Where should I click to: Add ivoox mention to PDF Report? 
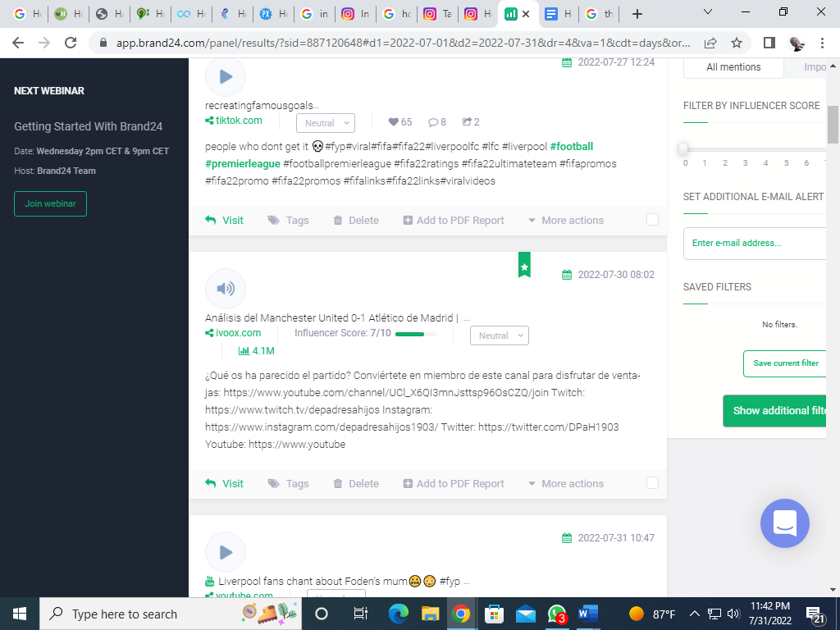[x=454, y=483]
